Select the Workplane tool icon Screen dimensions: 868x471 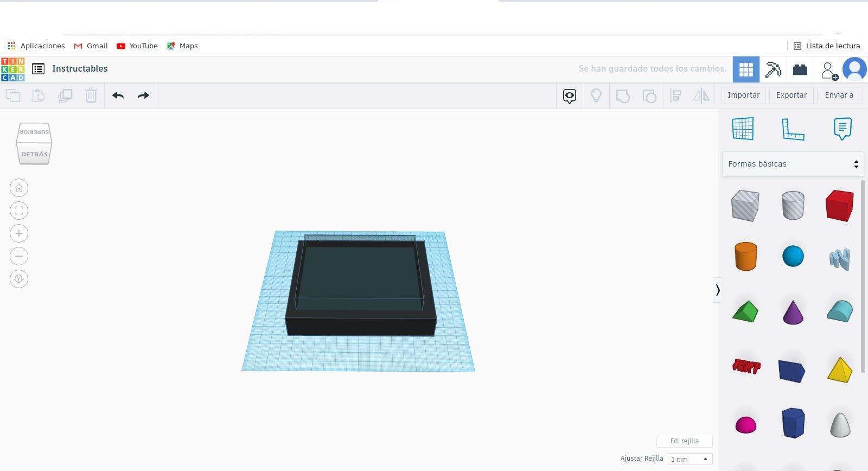(743, 129)
